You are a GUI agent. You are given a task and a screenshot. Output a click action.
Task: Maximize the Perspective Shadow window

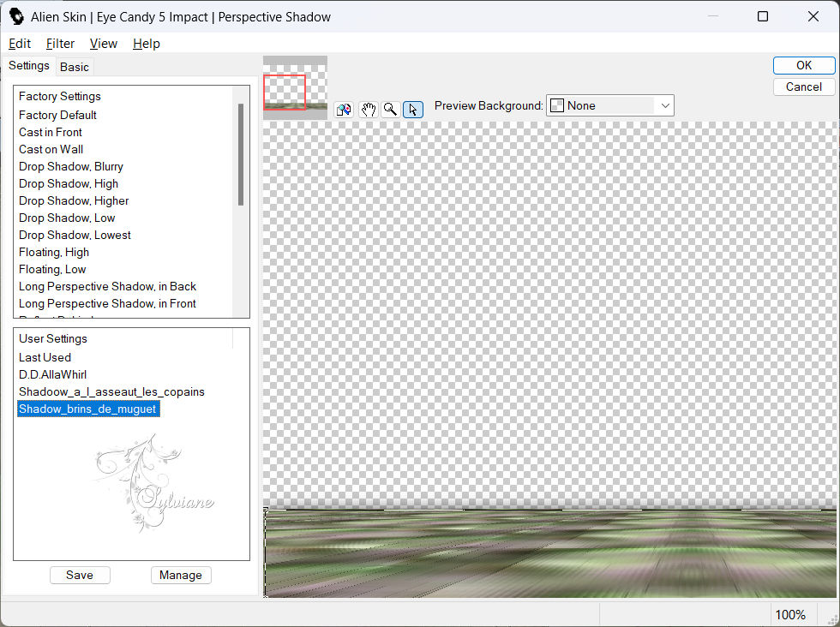tap(763, 16)
